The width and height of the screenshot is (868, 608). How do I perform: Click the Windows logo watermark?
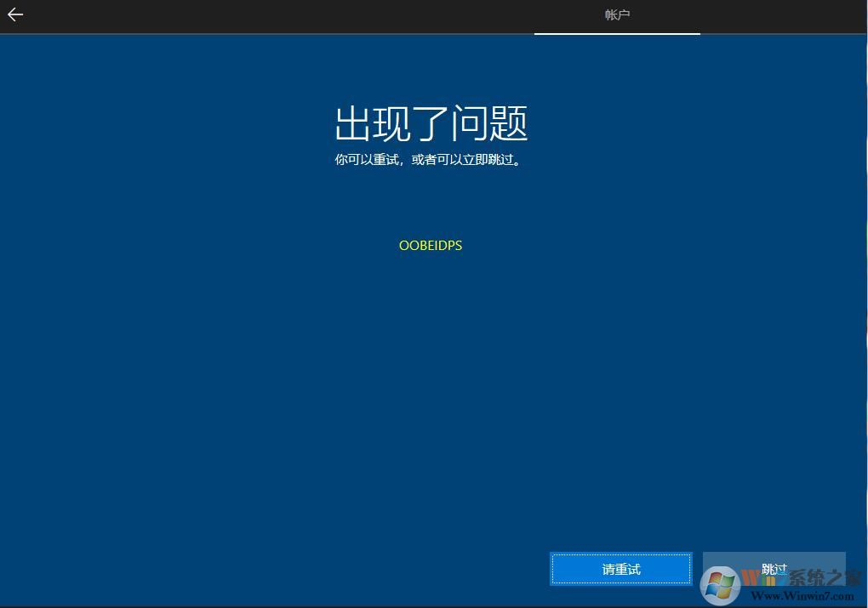[x=720, y=586]
